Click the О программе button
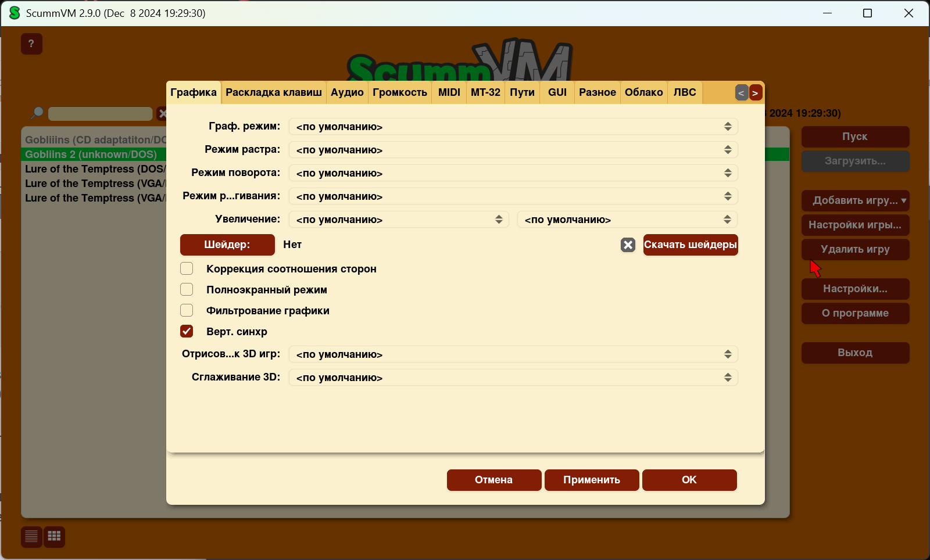Viewport: 930px width, 560px height. point(855,313)
